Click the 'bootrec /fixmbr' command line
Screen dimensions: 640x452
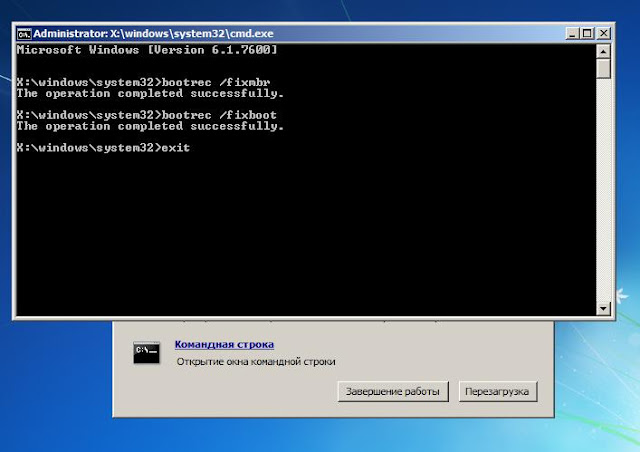coord(143,82)
